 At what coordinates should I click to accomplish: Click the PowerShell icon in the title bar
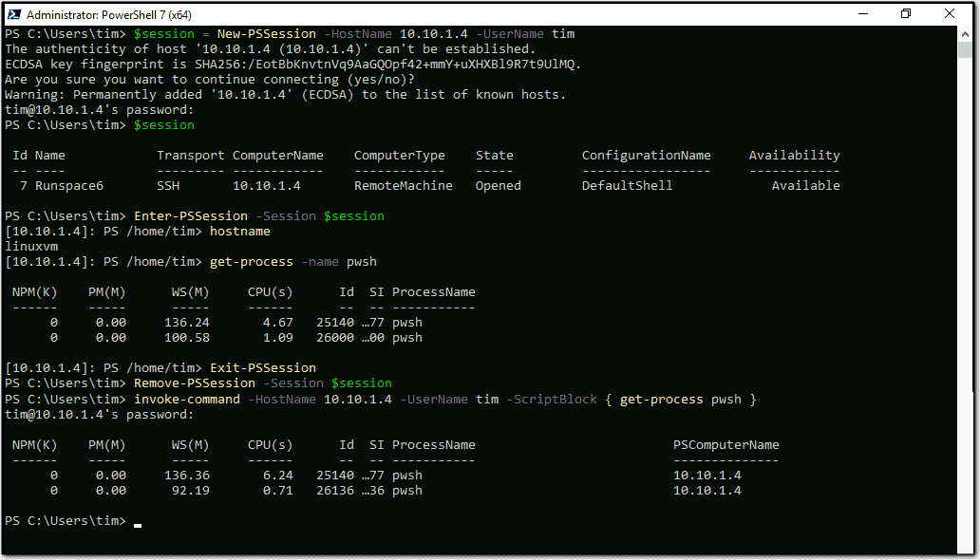click(14, 14)
